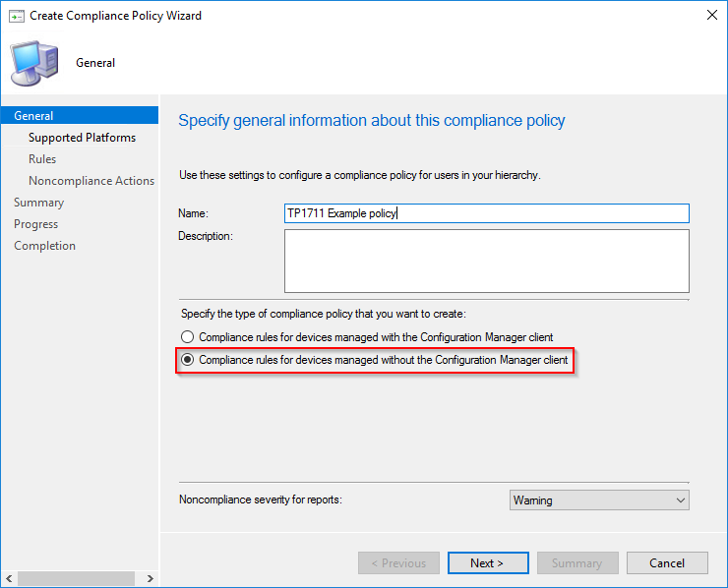Select Completion step in sidebar
Viewport: 728px width, 588px height.
pos(44,246)
